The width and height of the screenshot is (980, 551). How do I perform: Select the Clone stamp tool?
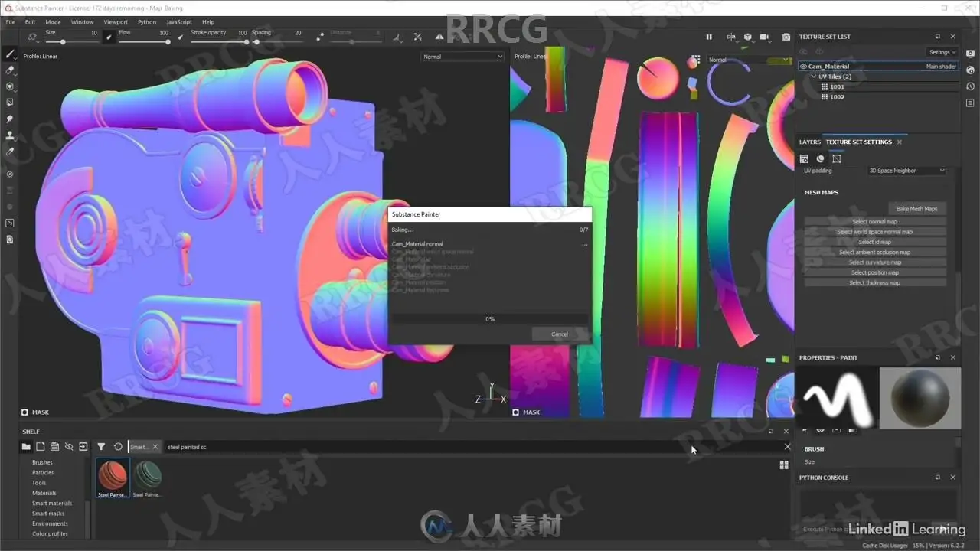(10, 135)
